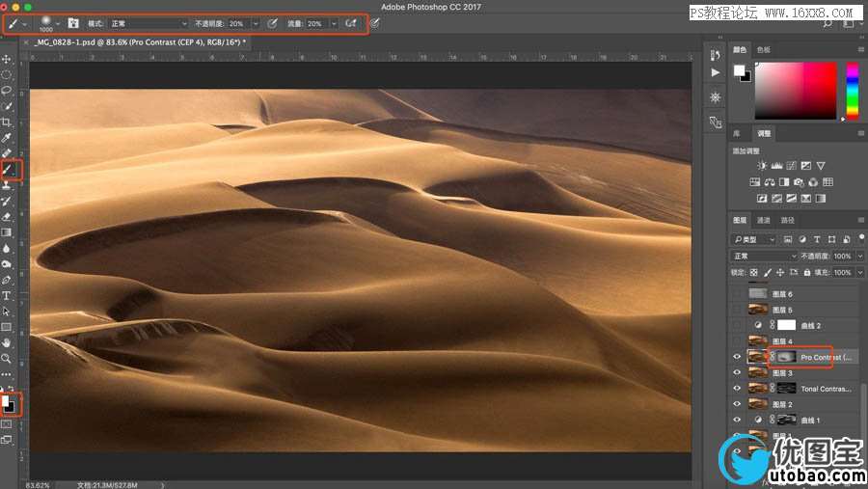Open layer blend mode 正常 dropdown
868x489 pixels.
(x=765, y=256)
